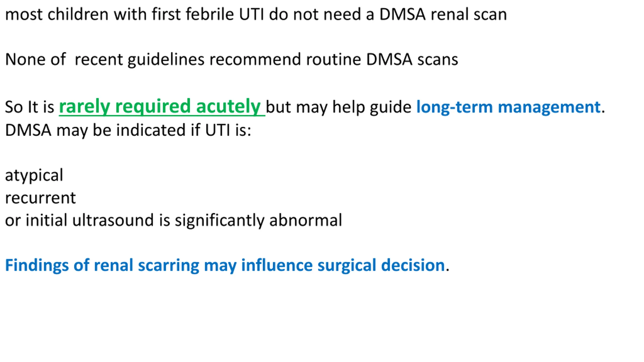The height and width of the screenshot is (362, 644).
Task: Click the word 'atypical' in the list
Action: [x=34, y=175]
